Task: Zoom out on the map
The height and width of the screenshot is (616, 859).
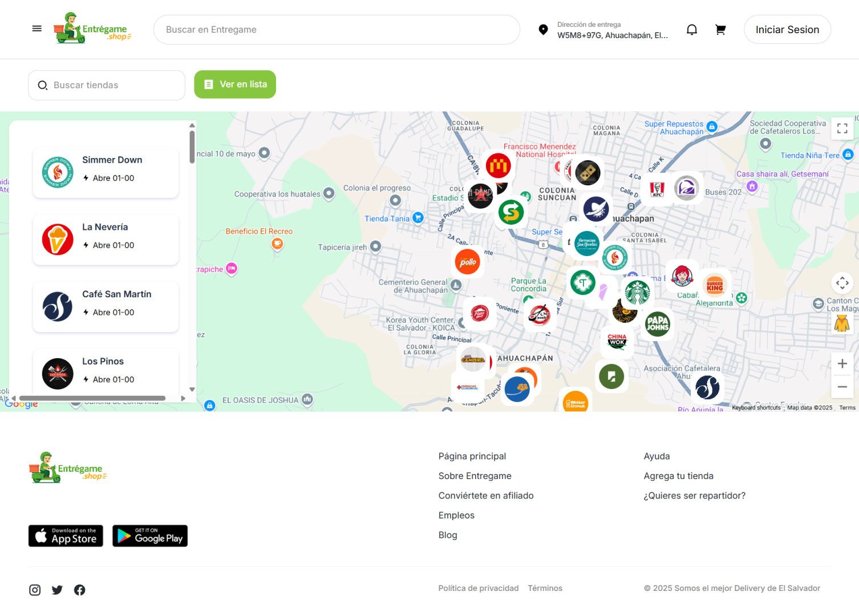Action: 842,387
